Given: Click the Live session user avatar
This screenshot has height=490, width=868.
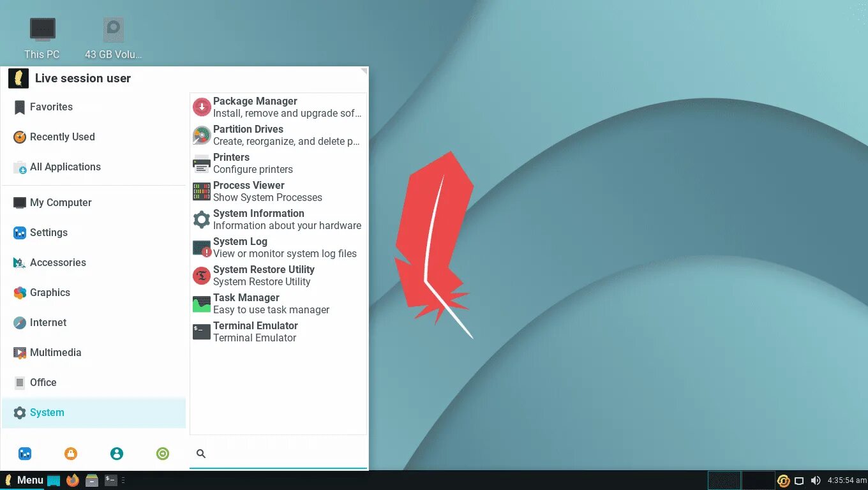Looking at the screenshot, I should 19,78.
